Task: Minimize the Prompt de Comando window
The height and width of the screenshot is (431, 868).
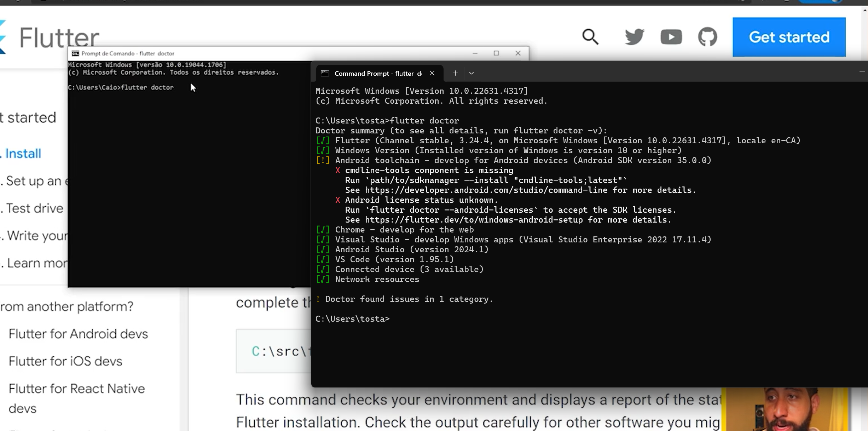Action: (x=475, y=53)
